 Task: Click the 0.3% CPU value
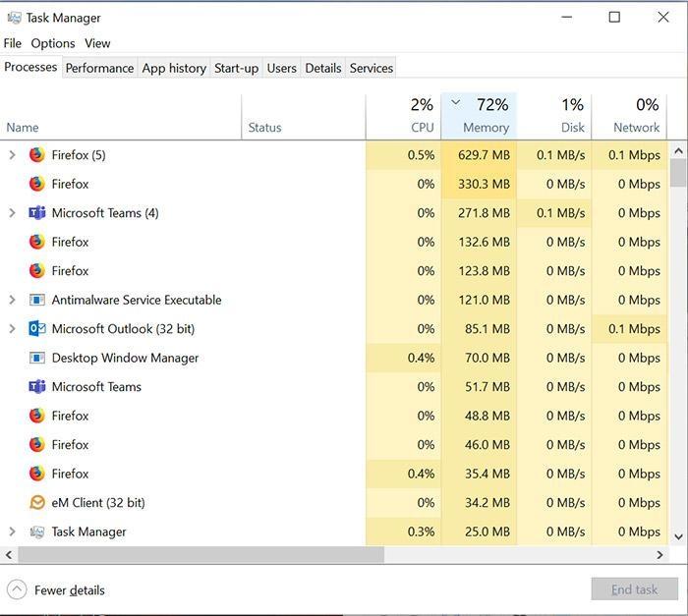421,532
